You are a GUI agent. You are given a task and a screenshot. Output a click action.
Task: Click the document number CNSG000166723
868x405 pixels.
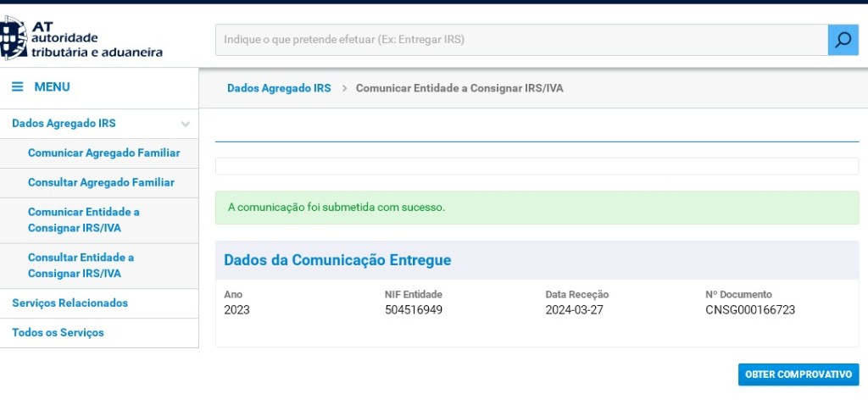750,310
